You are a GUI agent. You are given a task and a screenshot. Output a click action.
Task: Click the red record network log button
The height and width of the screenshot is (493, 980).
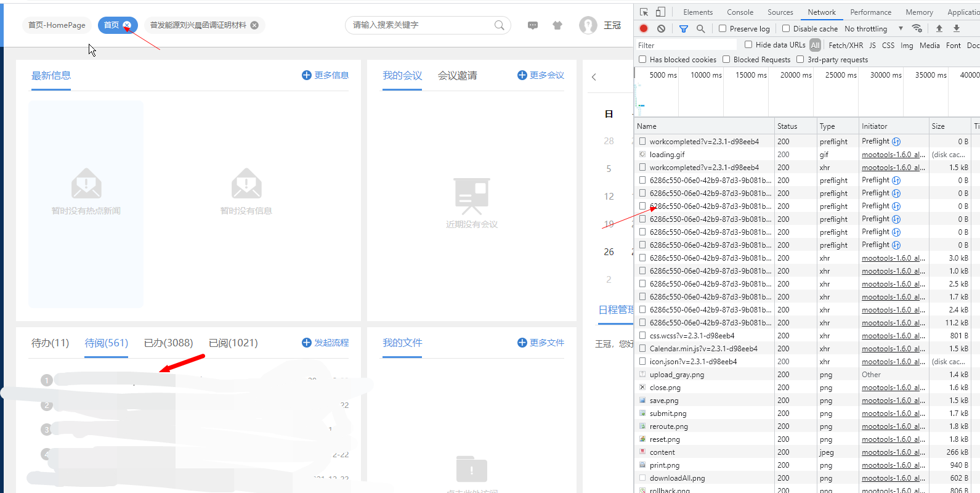(644, 28)
